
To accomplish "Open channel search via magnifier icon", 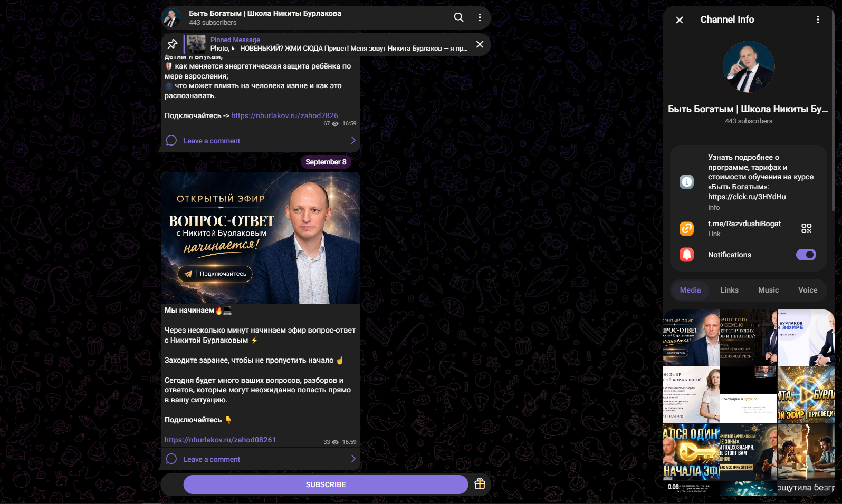I will [x=458, y=17].
